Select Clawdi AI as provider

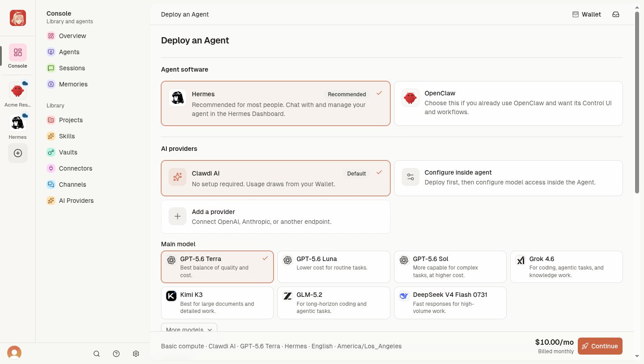[275, 178]
